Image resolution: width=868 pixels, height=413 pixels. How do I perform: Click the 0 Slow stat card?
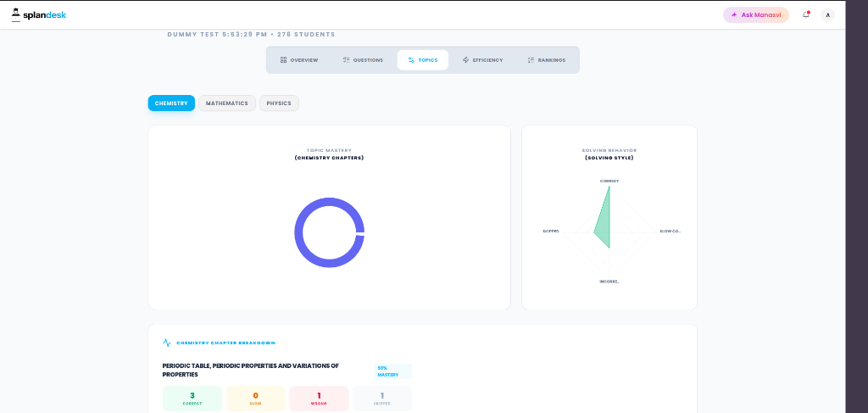256,399
